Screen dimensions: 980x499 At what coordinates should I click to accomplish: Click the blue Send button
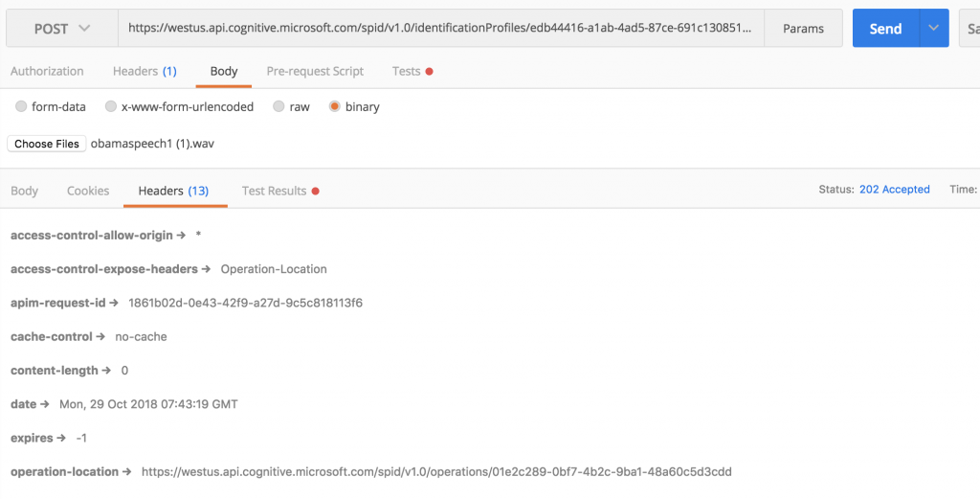pos(885,28)
